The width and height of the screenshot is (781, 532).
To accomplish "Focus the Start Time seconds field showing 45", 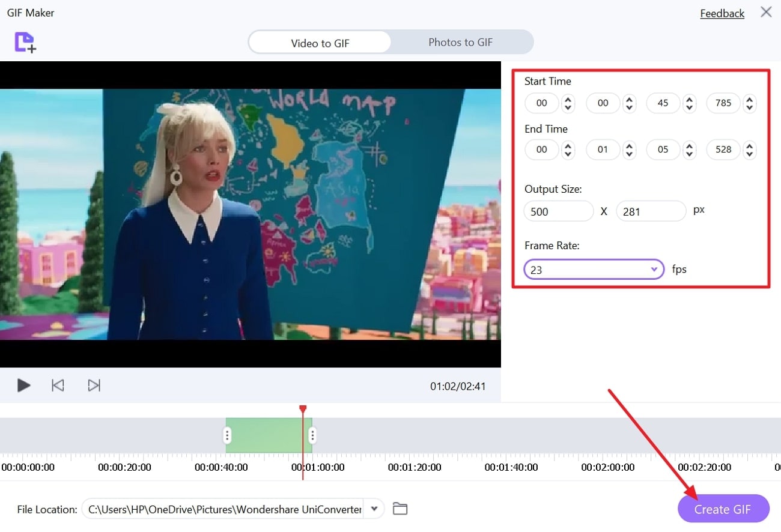I will tap(663, 103).
